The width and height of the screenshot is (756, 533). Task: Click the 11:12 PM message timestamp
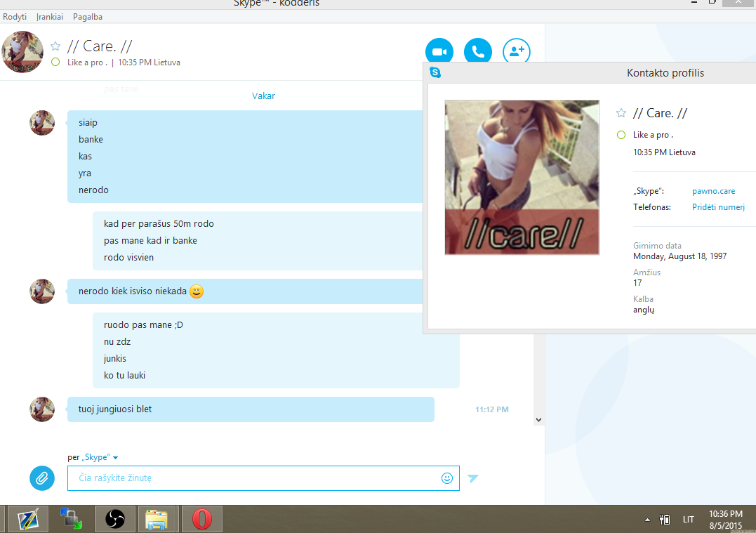(492, 409)
